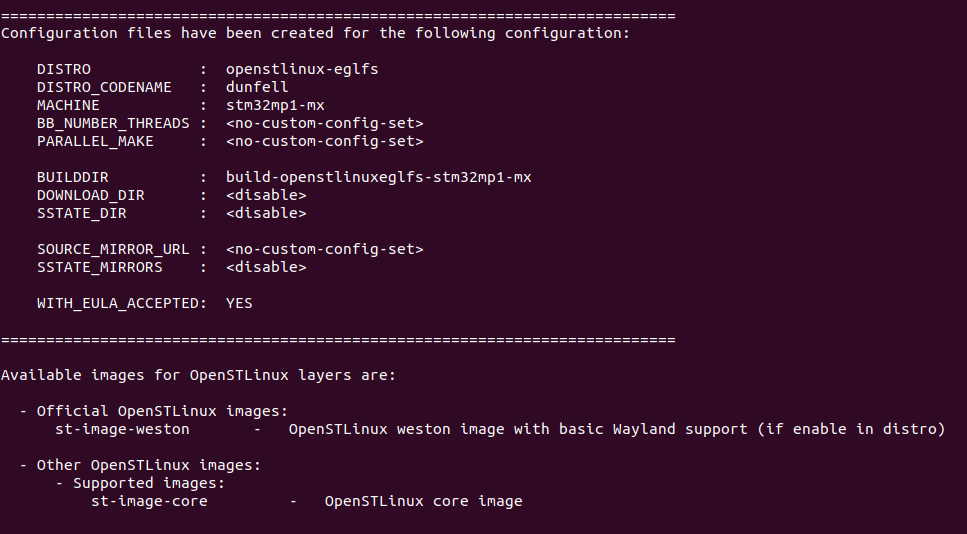The image size is (967, 534).
Task: Click the 'Available images for OpenSTLinux layers' line
Action: coord(198,376)
